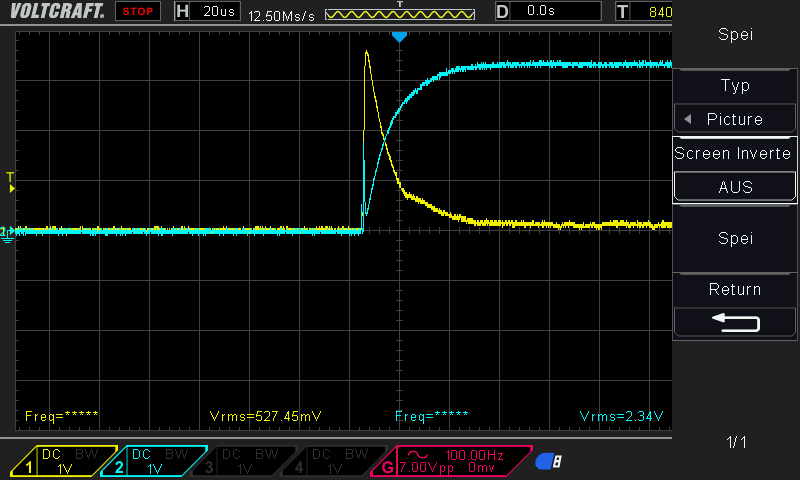The image size is (800, 480).
Task: Click the yellow waveform peak
Action: click(x=366, y=52)
